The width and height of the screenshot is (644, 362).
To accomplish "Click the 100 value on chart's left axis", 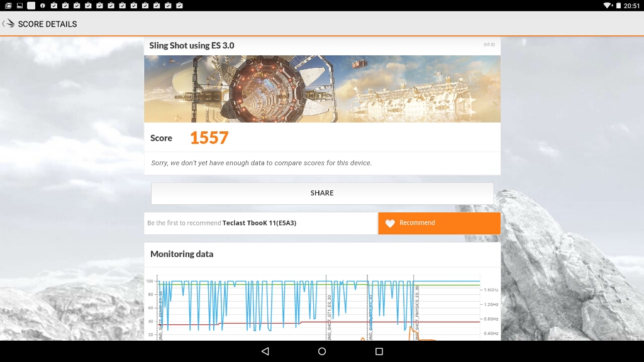I will 150,281.
